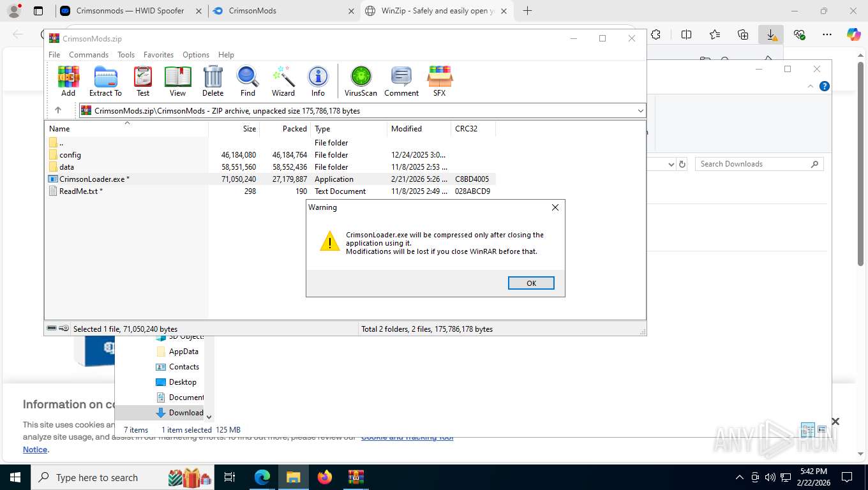Switch to the CrimsonMods browser tab
The height and width of the screenshot is (490, 868).
pos(283,11)
